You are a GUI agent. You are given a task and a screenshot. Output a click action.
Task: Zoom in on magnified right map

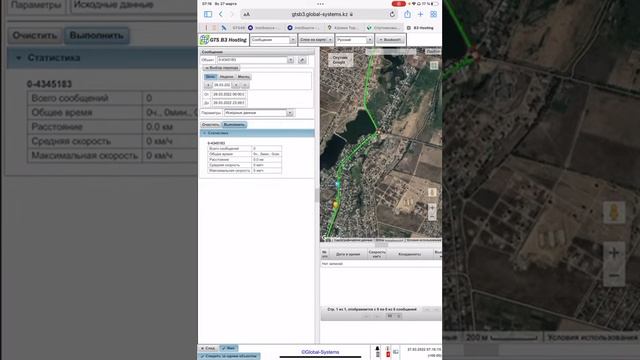click(614, 253)
